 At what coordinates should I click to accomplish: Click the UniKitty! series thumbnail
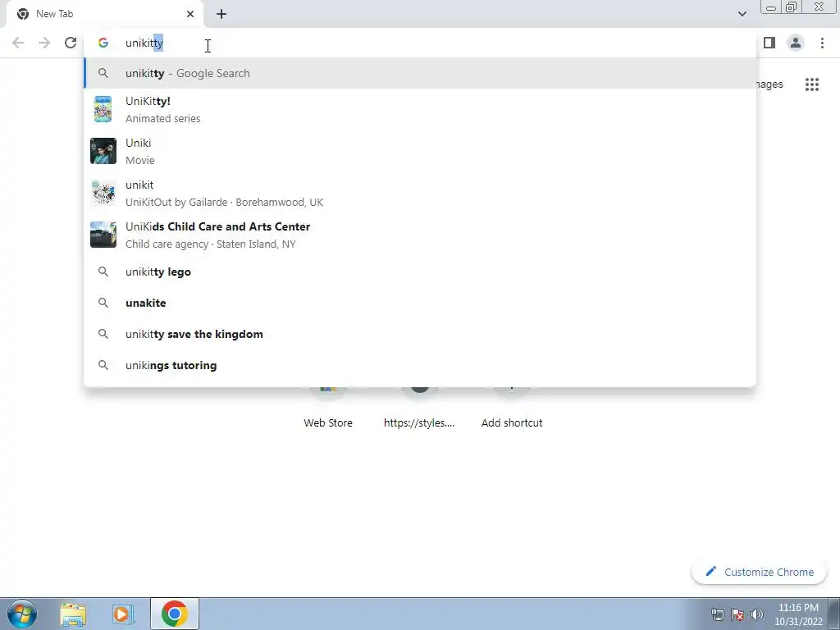(x=103, y=109)
